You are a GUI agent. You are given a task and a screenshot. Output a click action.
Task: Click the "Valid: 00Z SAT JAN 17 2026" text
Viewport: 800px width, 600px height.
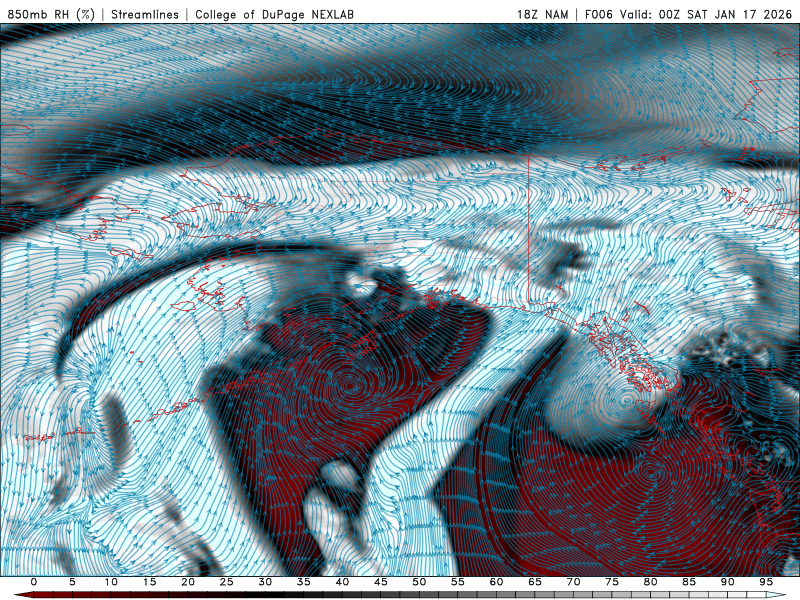pyautogui.click(x=706, y=14)
